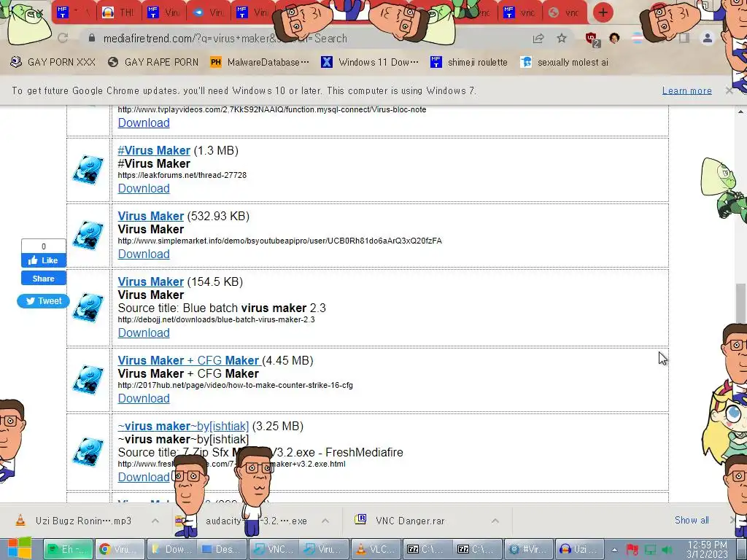Screen dimensions: 747x560
Task: Open the Virus Maker 154.5 KB title link
Action: pos(150,282)
